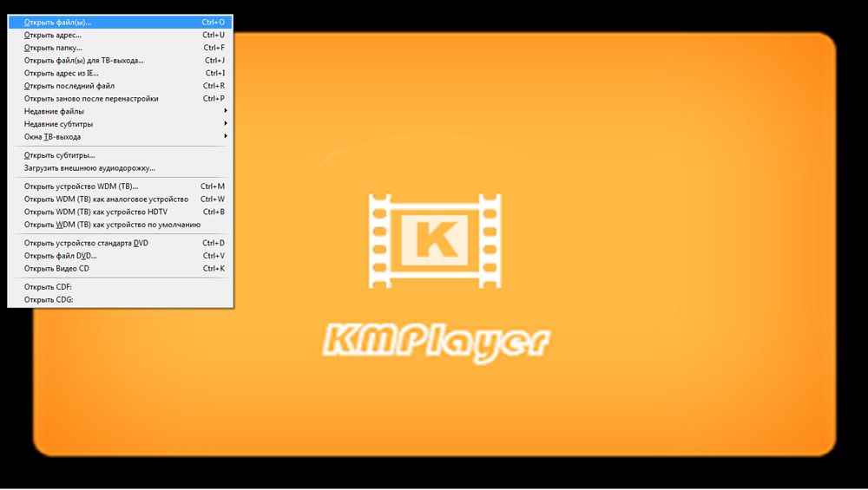Select 'Открыть файл(ы) для ТВ-выхода...'

[x=120, y=61]
